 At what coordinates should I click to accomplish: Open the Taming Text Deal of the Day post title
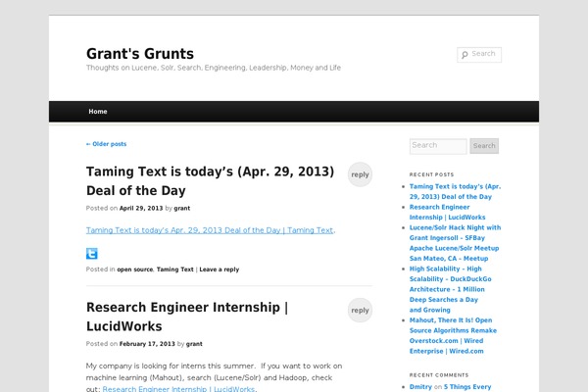(x=210, y=180)
